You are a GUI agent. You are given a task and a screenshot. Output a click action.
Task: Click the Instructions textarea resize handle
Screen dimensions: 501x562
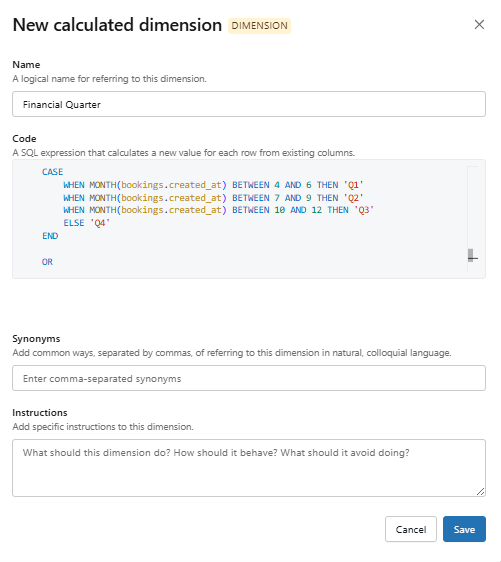481,492
